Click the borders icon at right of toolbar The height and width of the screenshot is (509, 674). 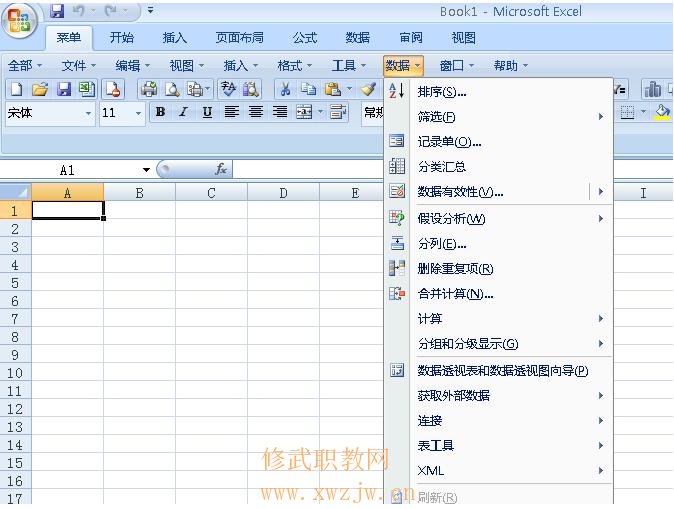tap(627, 113)
